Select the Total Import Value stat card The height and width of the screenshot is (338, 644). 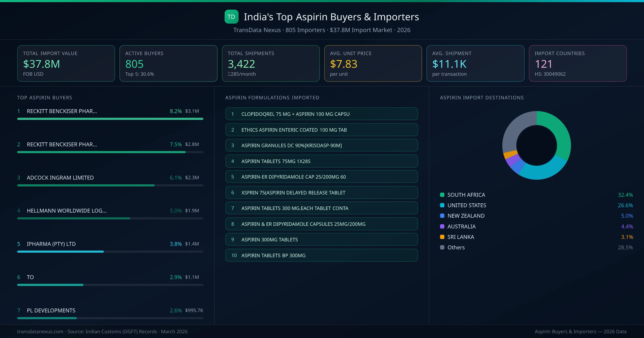(66, 63)
